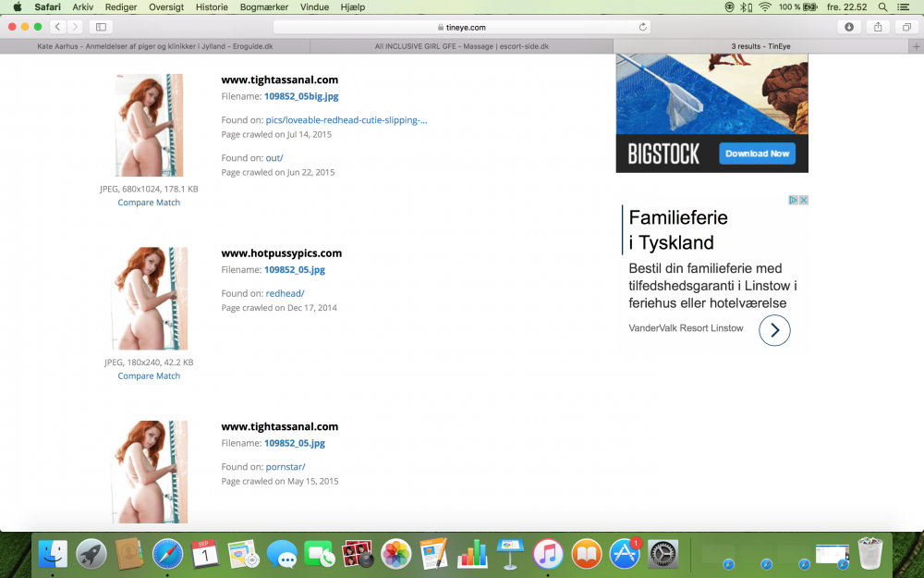Select the 3 results - TinEye tab
924x578 pixels.
coord(760,46)
